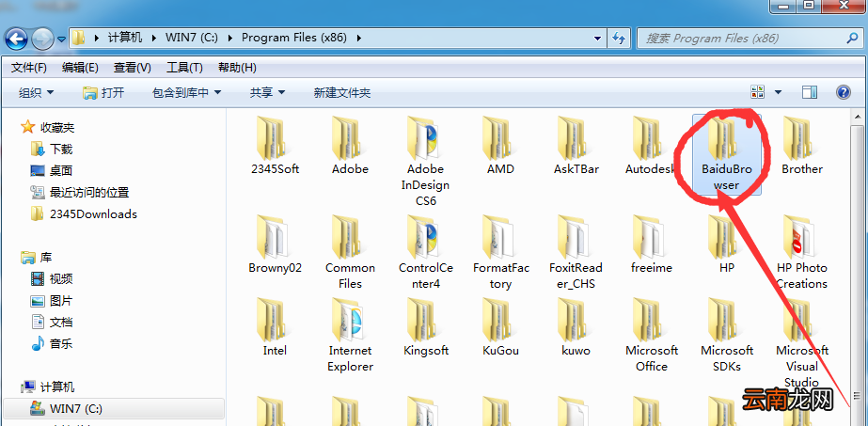Select the Internet Explorer folder
Screen dimensions: 868x426
pos(350,336)
